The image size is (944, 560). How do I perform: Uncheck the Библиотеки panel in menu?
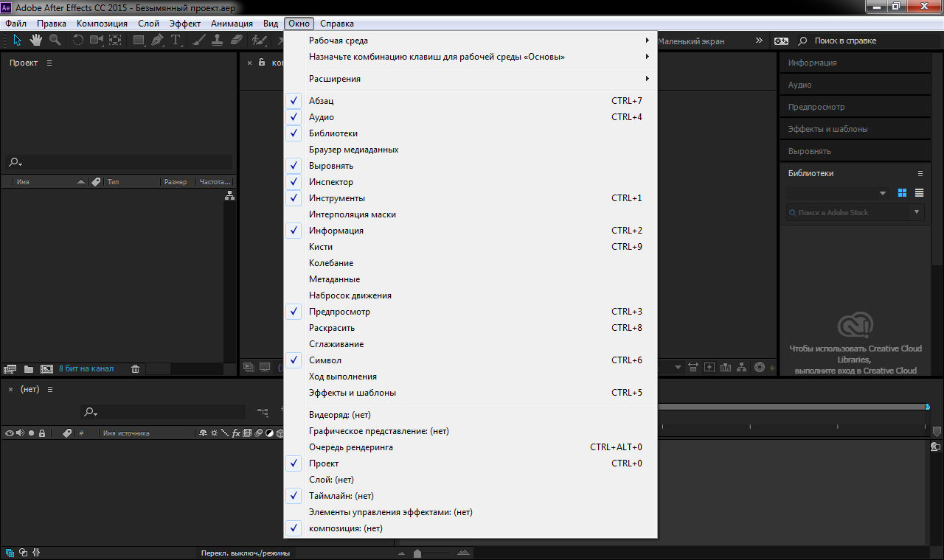click(x=470, y=133)
